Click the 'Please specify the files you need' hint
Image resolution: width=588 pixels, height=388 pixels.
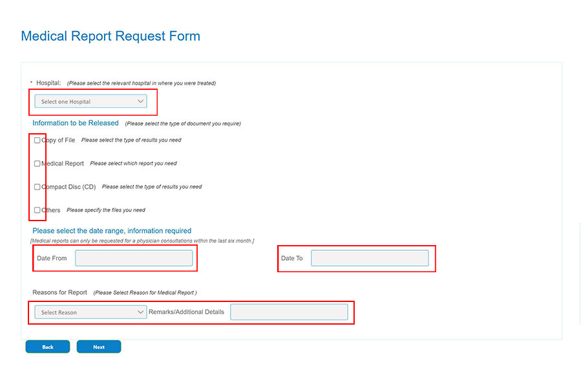[105, 210]
